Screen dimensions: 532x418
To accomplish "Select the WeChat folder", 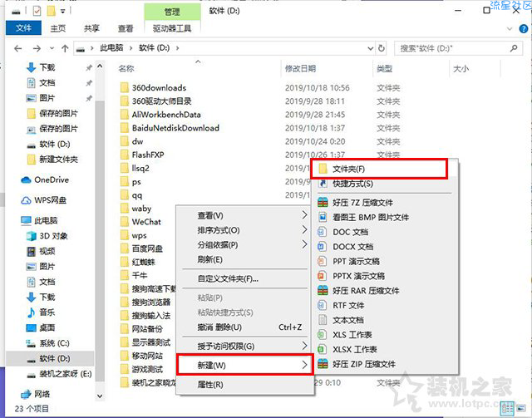I will pyautogui.click(x=141, y=222).
